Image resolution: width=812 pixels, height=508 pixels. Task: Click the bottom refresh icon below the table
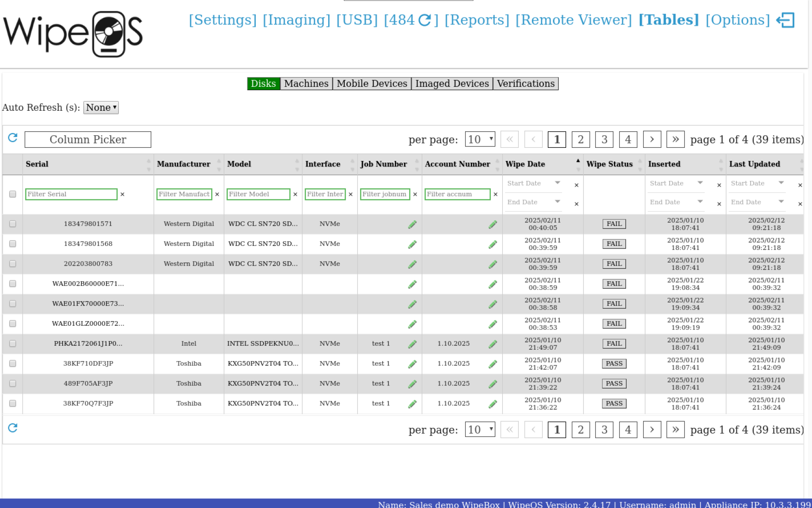pyautogui.click(x=13, y=428)
